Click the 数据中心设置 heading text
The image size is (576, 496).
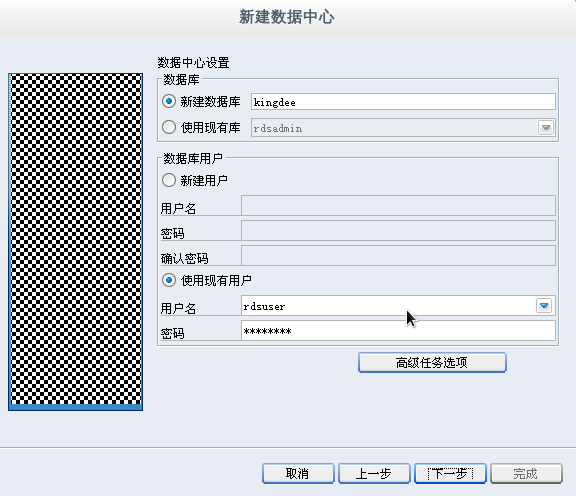click(194, 62)
